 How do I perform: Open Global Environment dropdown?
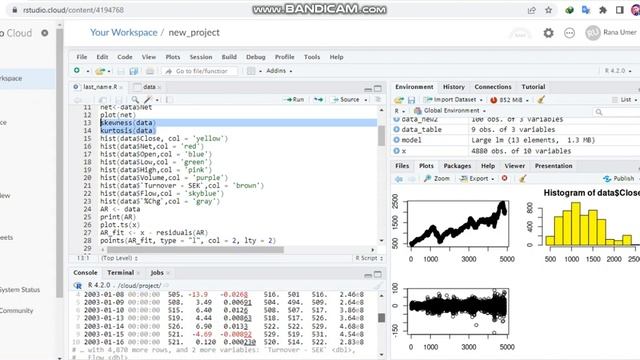point(450,111)
